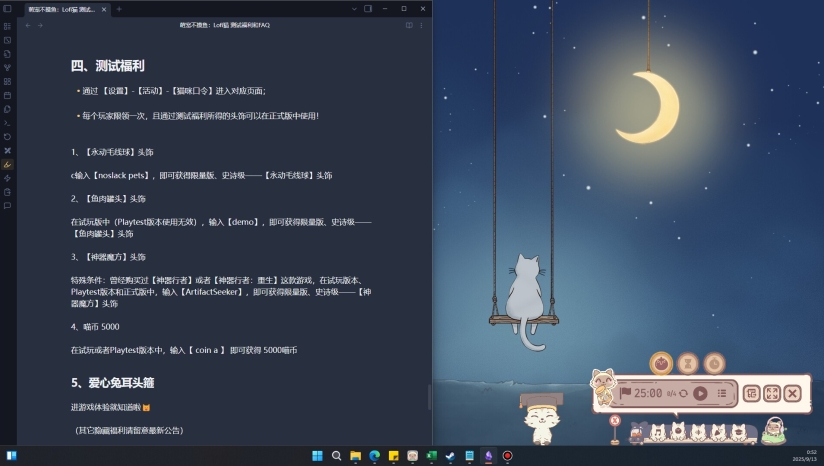This screenshot has height=466, width=824.
Task: Open Steam from taskbar
Action: coord(450,455)
